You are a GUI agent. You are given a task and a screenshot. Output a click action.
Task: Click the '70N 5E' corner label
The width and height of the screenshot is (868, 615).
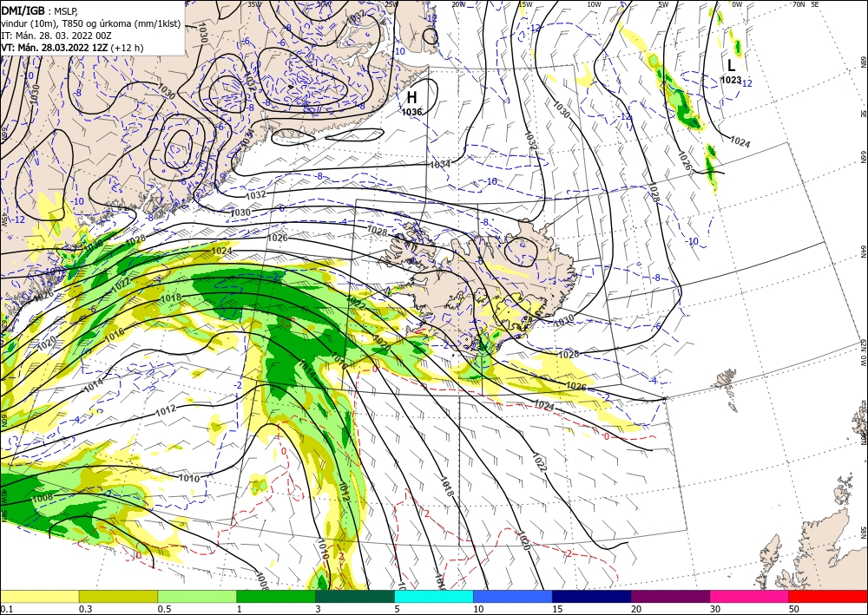[806, 4]
